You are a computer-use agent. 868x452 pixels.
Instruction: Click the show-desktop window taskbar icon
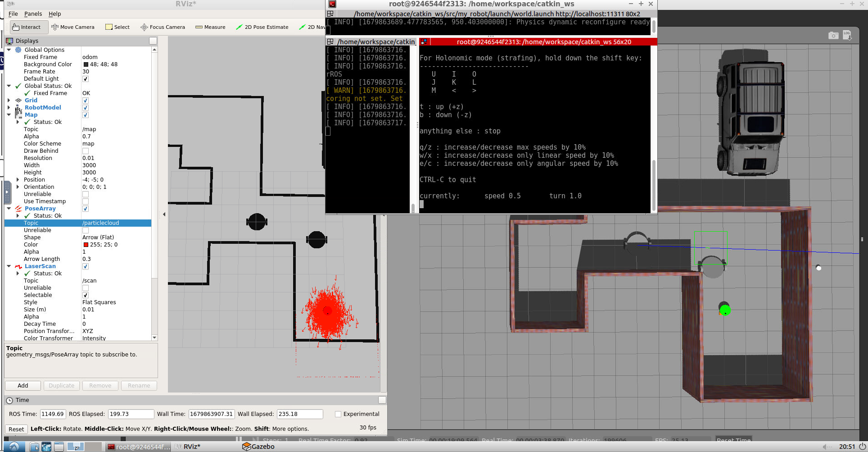[59, 447]
